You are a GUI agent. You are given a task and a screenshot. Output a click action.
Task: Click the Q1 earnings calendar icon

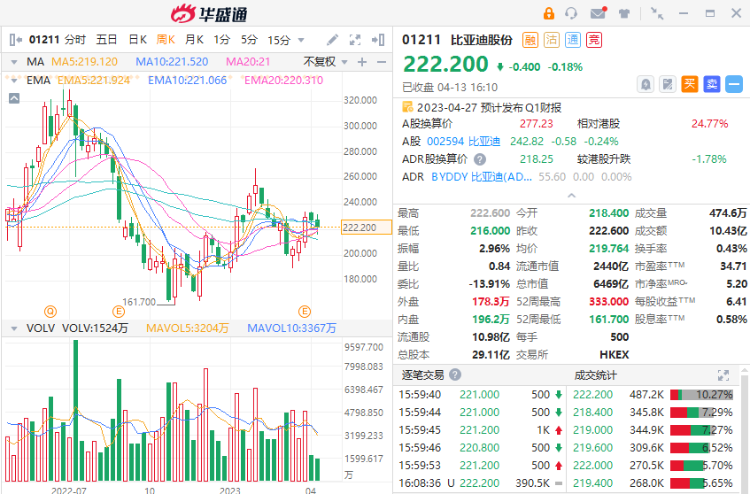click(407, 107)
